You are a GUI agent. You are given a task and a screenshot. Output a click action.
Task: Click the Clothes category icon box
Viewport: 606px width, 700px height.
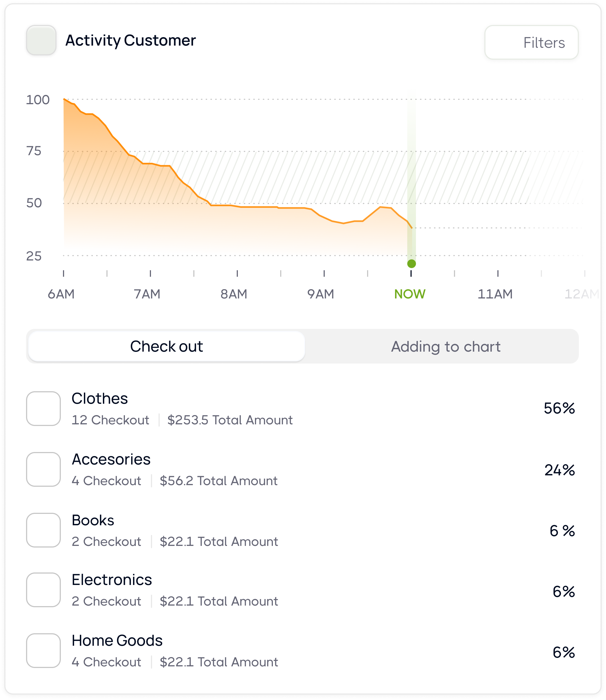43,408
